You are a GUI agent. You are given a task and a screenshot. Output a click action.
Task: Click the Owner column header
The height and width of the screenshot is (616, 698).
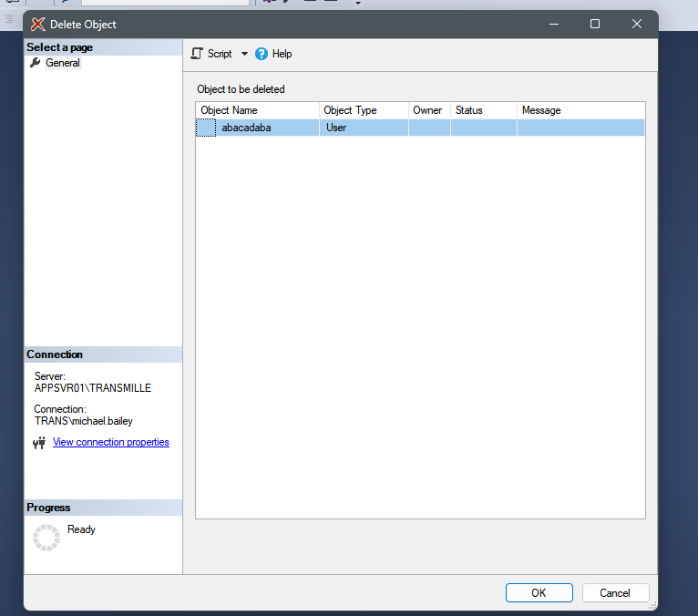pos(429,110)
